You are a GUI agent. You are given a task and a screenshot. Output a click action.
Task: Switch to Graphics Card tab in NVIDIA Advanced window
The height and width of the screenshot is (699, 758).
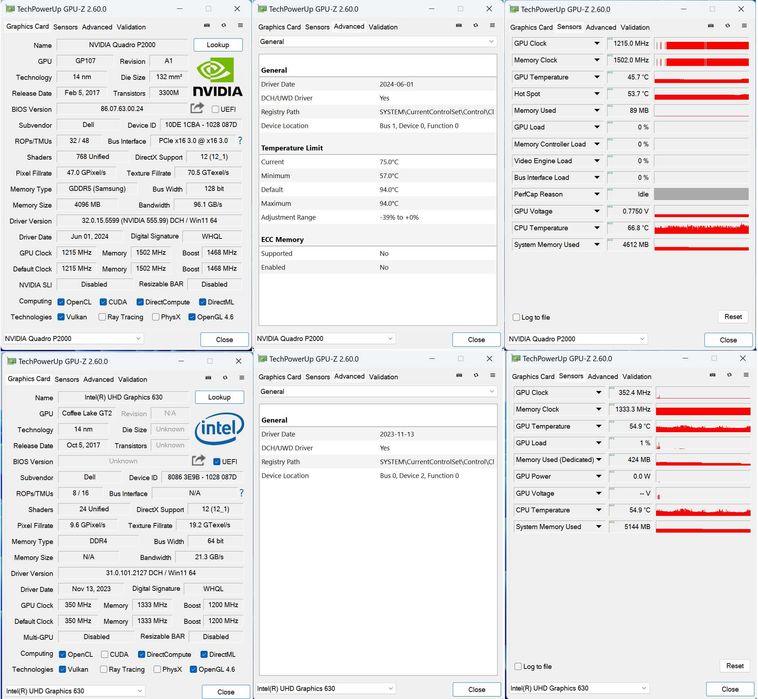coord(279,27)
